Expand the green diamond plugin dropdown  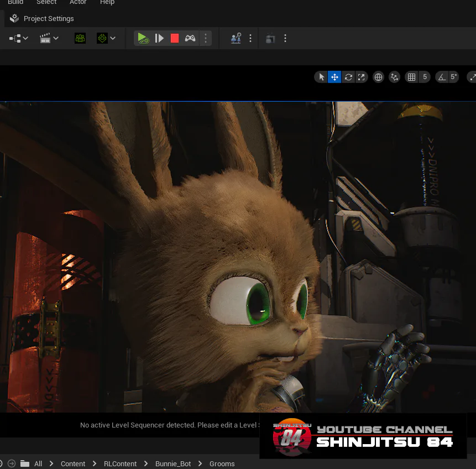click(x=113, y=38)
